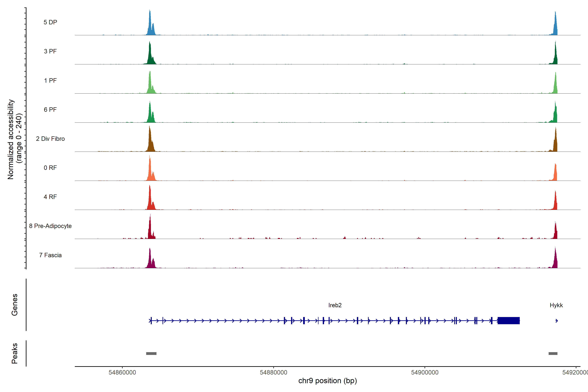This screenshot has height=392, width=588.
Task: Click the Peaks panel label
Action: pos(15,353)
